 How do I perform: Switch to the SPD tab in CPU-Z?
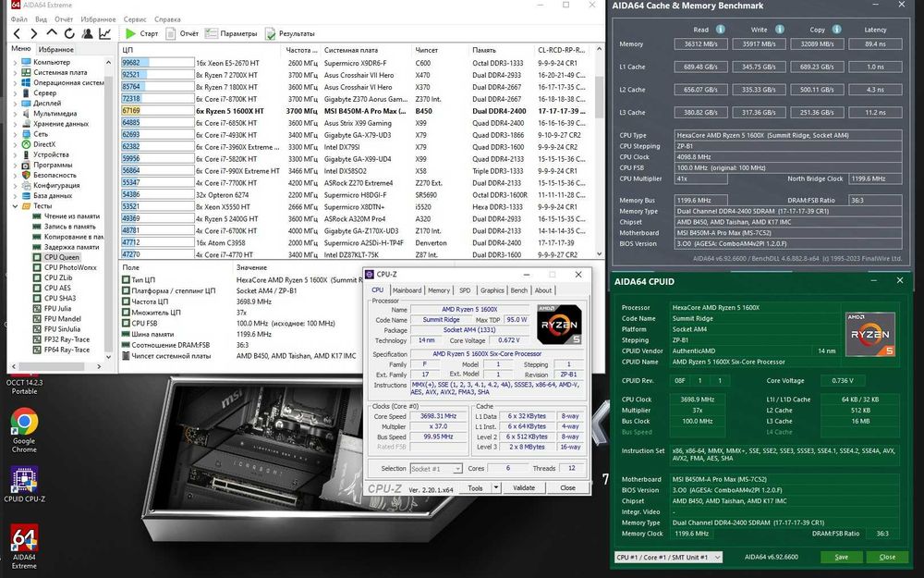pyautogui.click(x=465, y=290)
